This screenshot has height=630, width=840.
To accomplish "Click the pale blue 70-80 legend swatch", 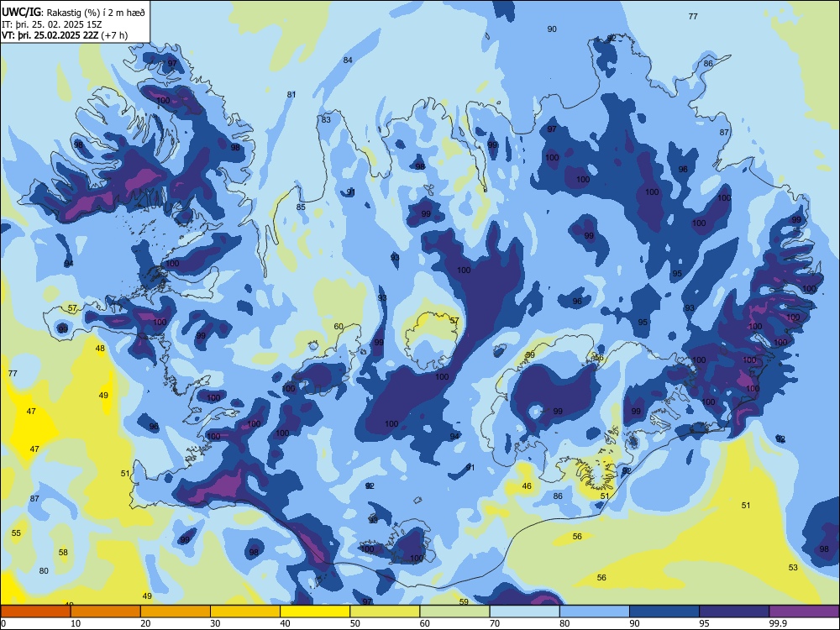I will (524, 612).
